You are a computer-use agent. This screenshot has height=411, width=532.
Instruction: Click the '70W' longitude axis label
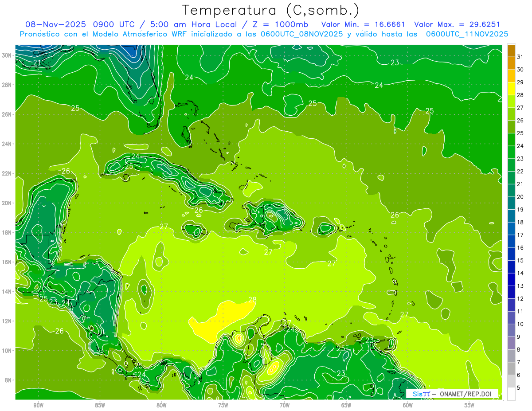(x=285, y=405)
